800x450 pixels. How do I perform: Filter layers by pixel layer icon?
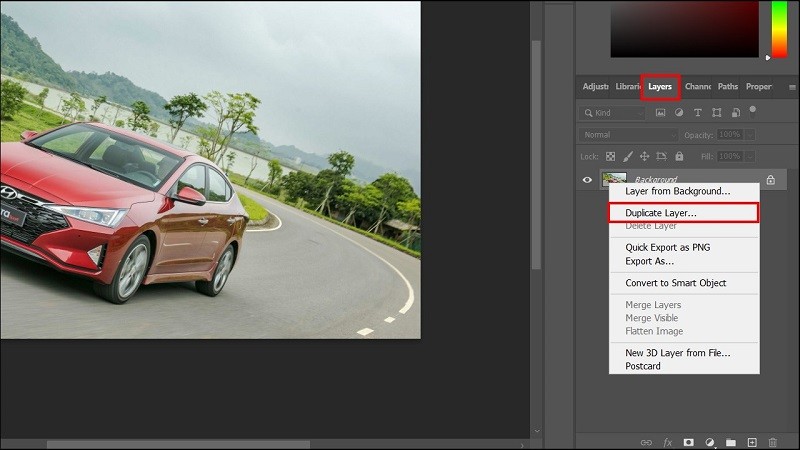tap(660, 113)
